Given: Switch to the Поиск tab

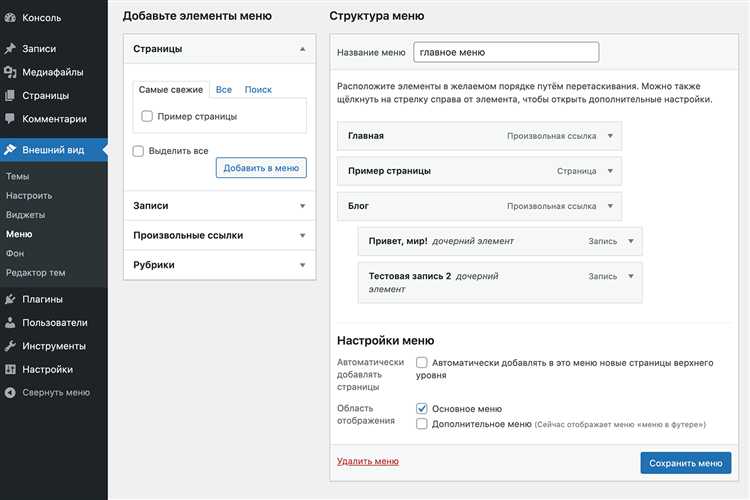Looking at the screenshot, I should coord(258,89).
